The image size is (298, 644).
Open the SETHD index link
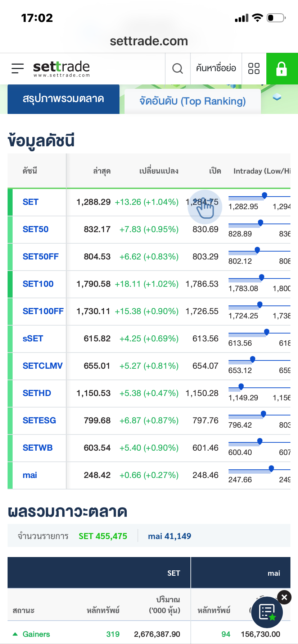(x=37, y=393)
